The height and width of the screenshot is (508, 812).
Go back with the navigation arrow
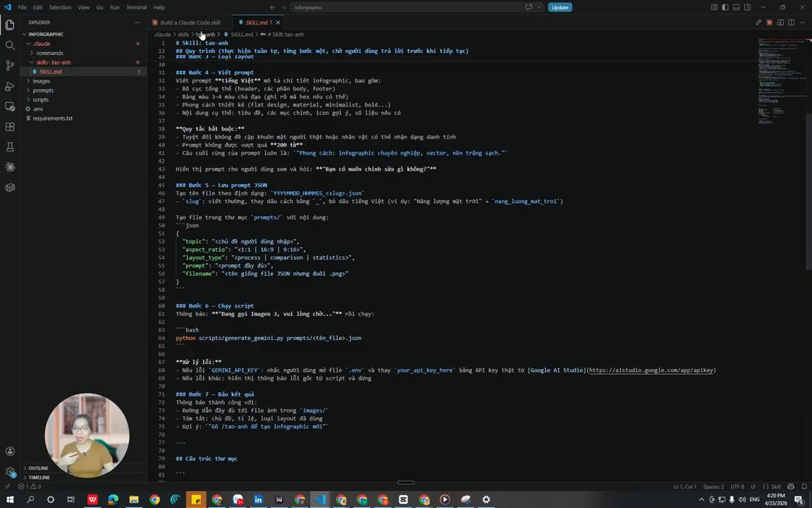[x=272, y=7]
